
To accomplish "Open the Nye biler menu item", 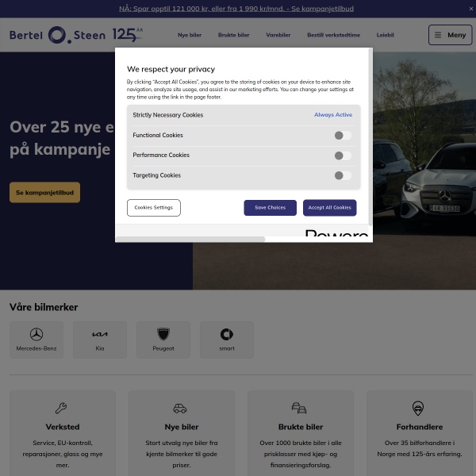I will click(x=190, y=35).
